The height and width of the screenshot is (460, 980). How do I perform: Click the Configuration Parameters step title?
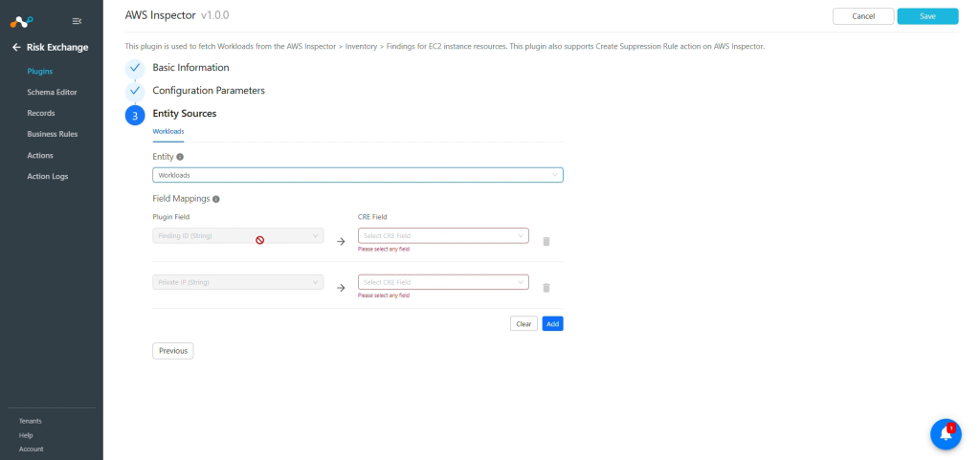click(209, 91)
